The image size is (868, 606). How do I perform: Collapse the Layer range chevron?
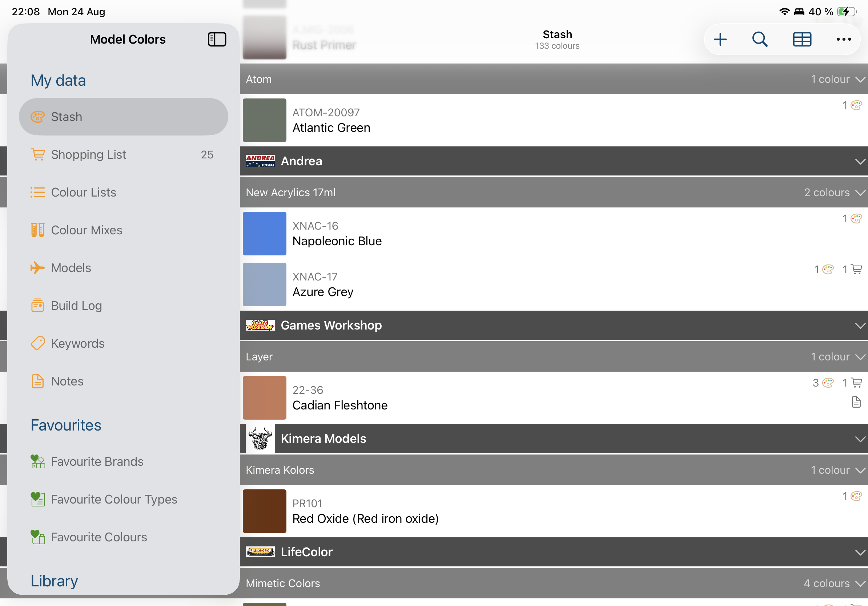pos(860,357)
